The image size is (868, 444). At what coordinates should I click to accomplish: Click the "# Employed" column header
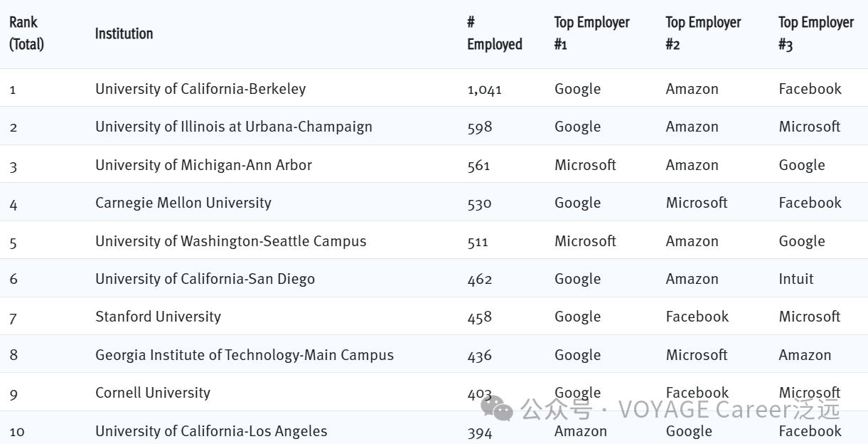coord(494,33)
